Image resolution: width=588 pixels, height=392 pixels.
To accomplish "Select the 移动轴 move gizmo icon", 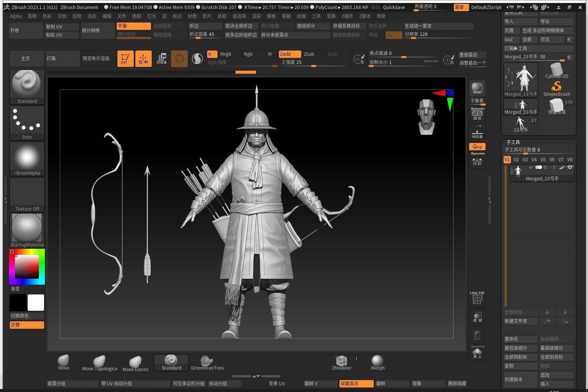I will (x=161, y=59).
